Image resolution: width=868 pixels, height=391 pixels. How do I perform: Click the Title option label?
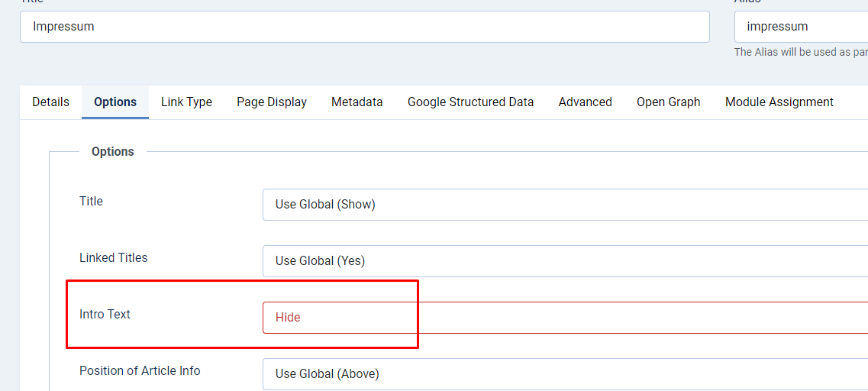point(91,202)
